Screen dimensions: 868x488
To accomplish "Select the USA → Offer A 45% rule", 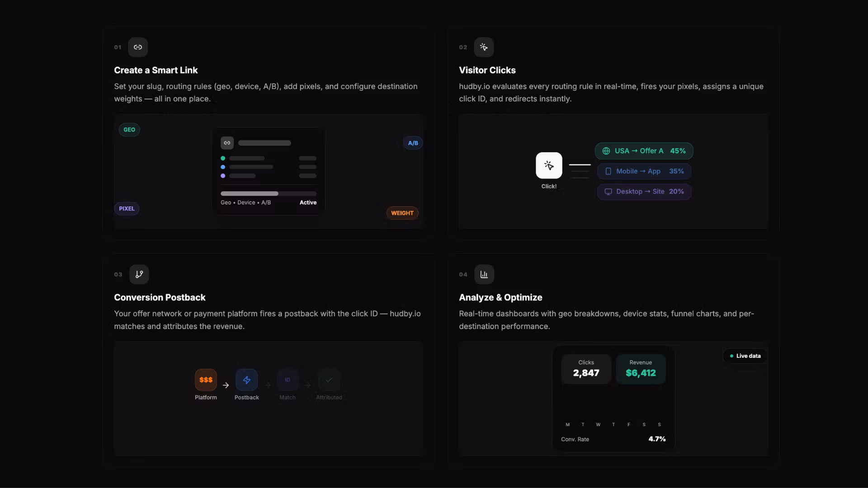I will click(644, 151).
